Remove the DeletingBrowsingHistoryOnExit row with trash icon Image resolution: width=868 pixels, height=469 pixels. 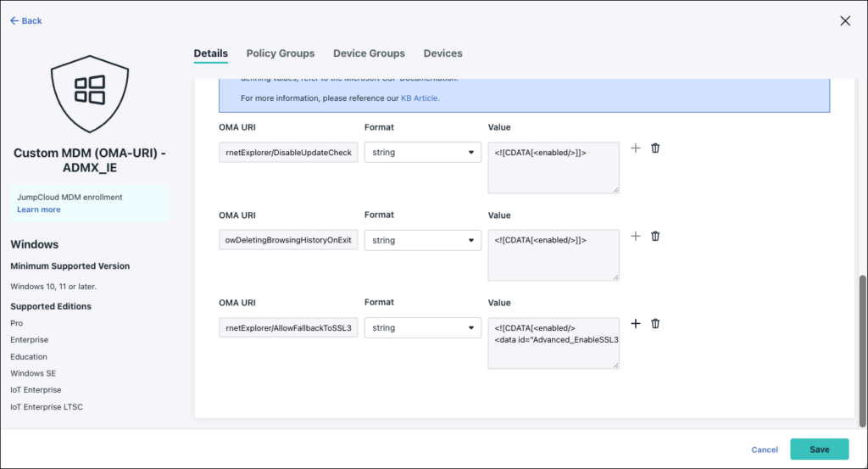tap(655, 237)
